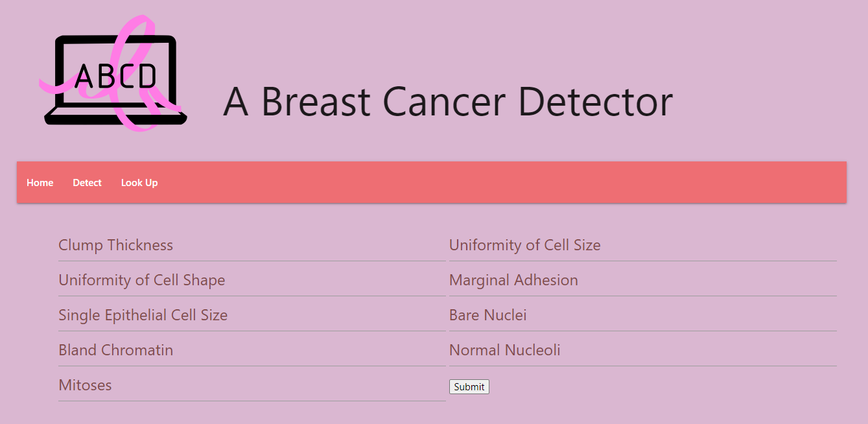Click the Normal Nucleoli input field
Image resolution: width=868 pixels, height=424 pixels.
coord(642,351)
